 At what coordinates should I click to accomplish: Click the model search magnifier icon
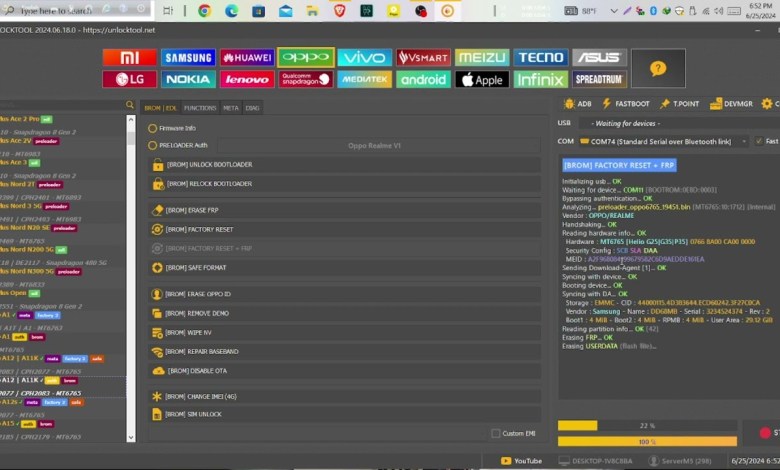(x=130, y=104)
